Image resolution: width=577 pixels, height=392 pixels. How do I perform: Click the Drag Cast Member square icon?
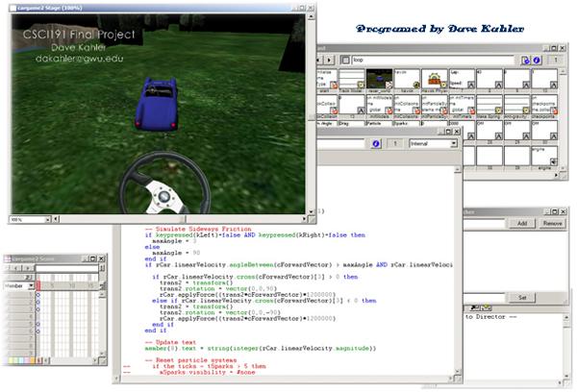pos(345,60)
